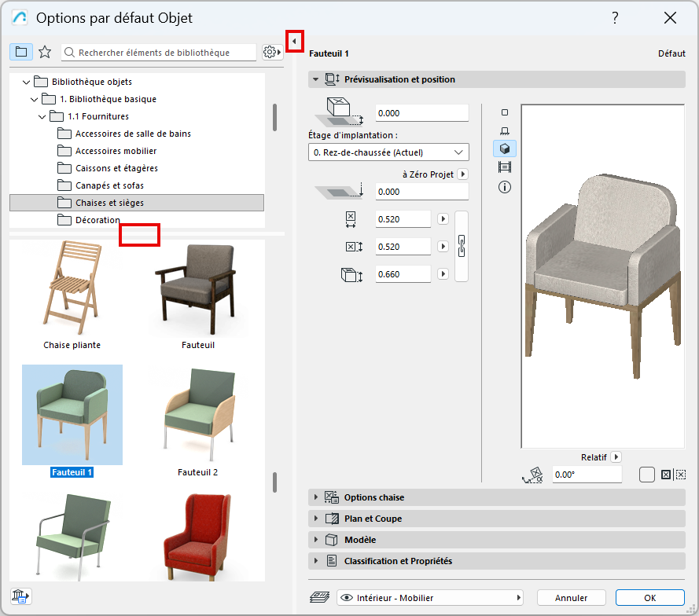Viewport: 699px width, 616px height.
Task: Click the layer icon at the bottom
Action: [x=320, y=597]
